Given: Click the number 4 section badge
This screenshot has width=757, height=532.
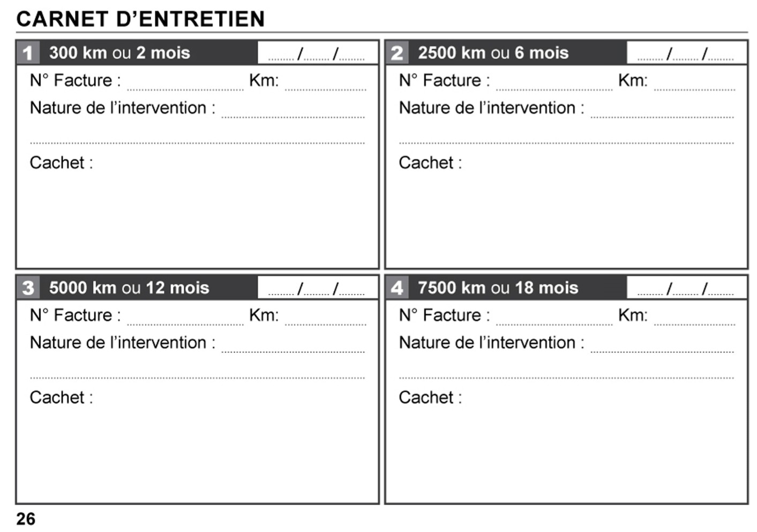Looking at the screenshot, I should [x=397, y=288].
